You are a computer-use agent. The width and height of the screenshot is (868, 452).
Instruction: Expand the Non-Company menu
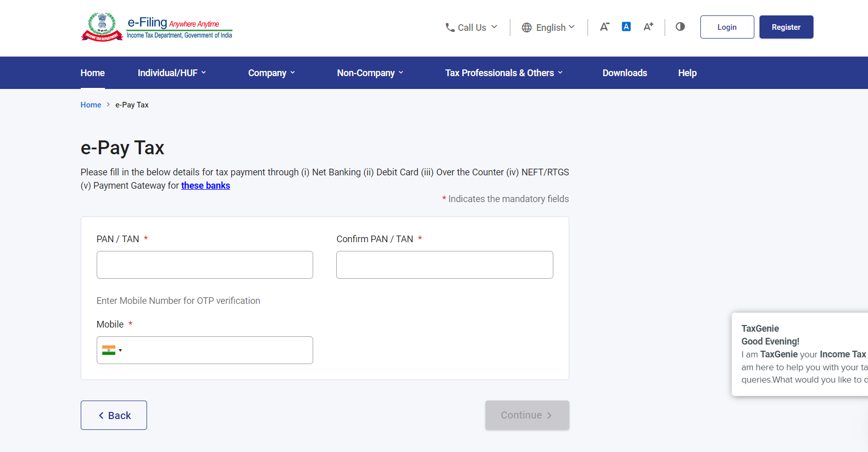[370, 73]
